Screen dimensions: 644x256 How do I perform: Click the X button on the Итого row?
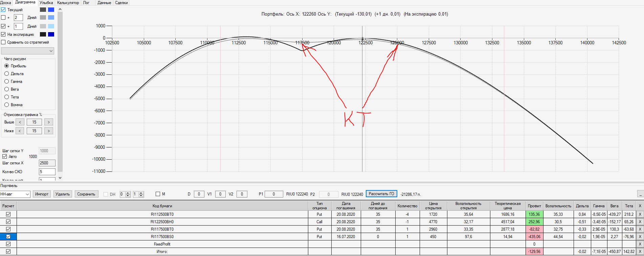click(640, 252)
